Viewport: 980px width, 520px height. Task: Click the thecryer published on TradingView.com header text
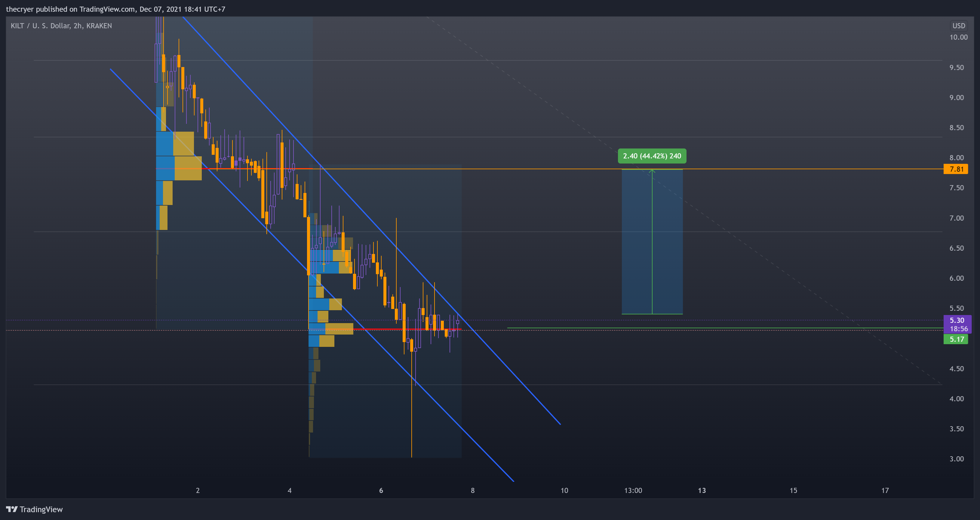[x=116, y=9]
